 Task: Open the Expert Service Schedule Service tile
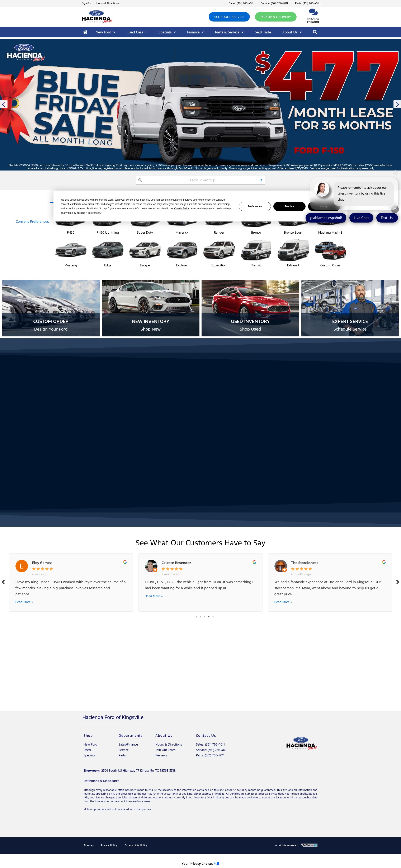[x=350, y=308]
